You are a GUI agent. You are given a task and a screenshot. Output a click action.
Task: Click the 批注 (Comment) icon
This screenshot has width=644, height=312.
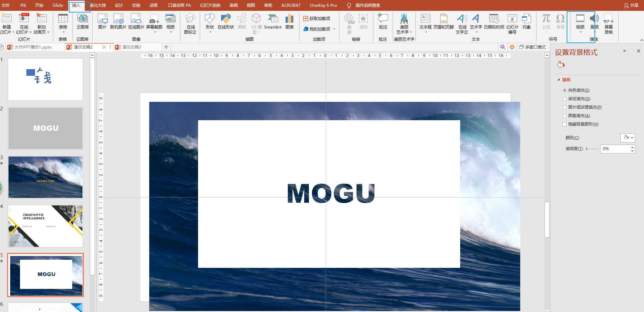(383, 18)
